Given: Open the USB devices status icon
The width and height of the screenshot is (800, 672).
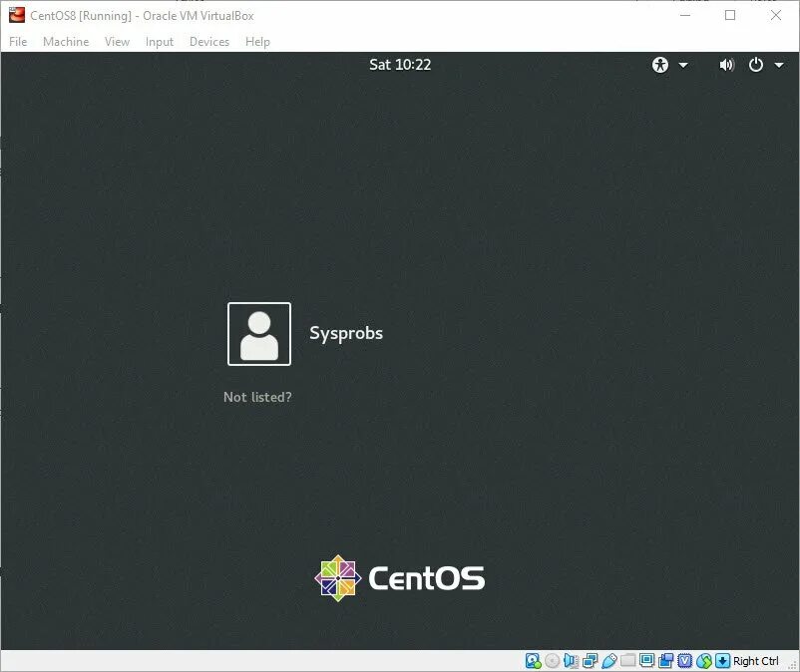Looking at the screenshot, I should (x=609, y=661).
